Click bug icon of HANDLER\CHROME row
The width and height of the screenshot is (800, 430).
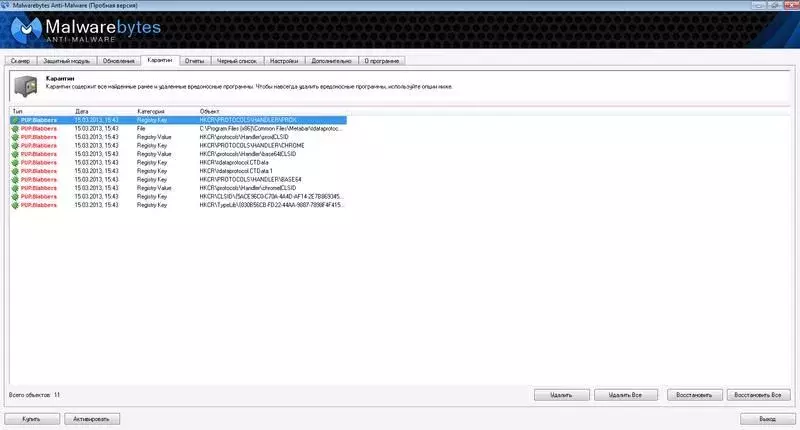pos(15,146)
